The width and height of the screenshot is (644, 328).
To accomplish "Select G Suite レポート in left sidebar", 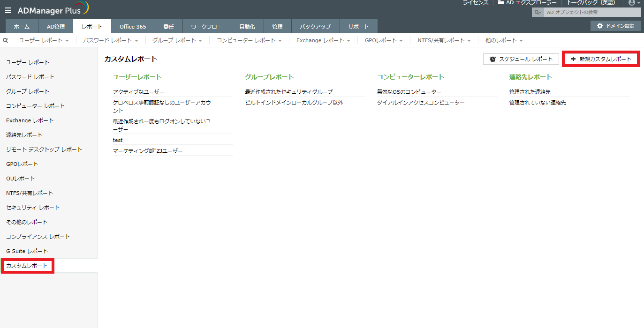I will [x=27, y=251].
